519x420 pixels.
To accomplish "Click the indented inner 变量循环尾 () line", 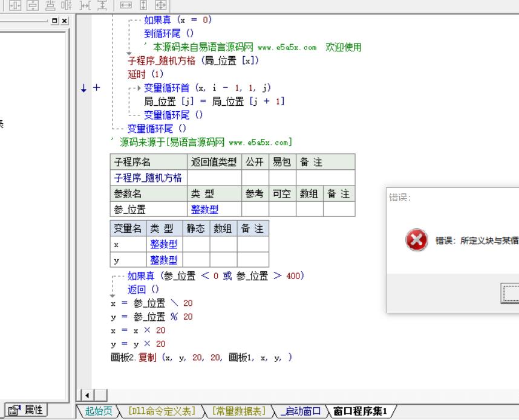I will click(x=173, y=115).
